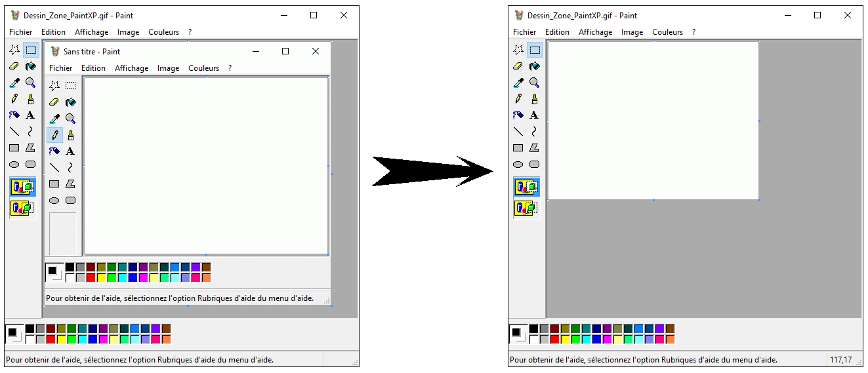
Task: Pick Text tool in right Paint window
Action: click(535, 115)
